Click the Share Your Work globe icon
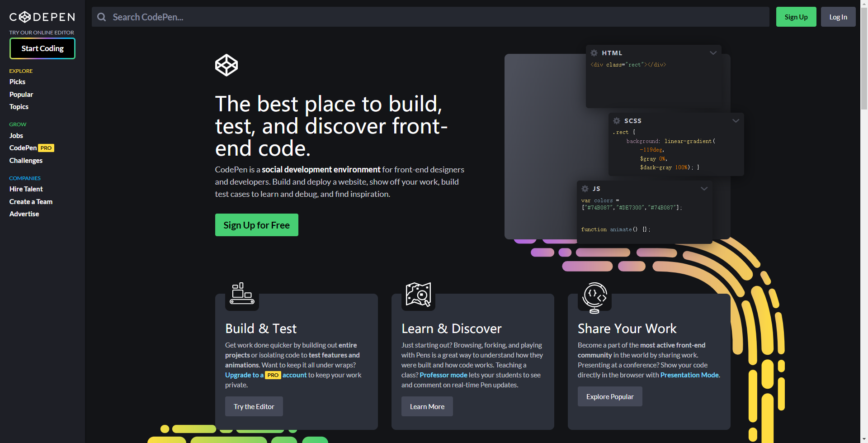Viewport: 868px width, 443px height. pos(594,297)
